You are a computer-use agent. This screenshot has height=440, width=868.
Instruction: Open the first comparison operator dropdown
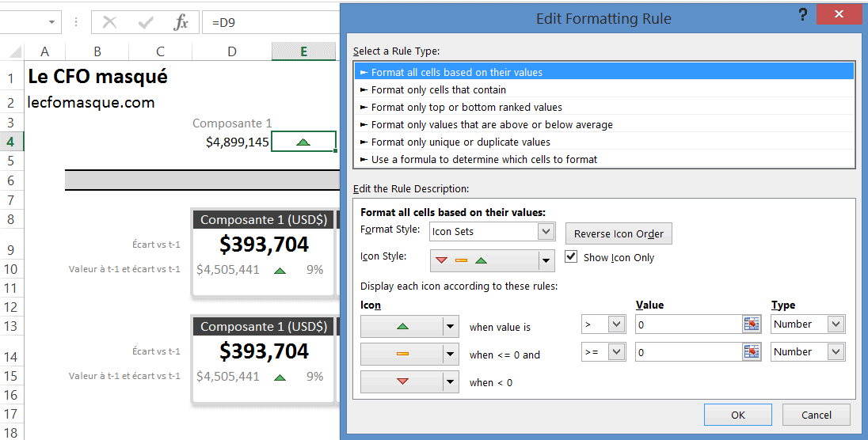tap(616, 324)
